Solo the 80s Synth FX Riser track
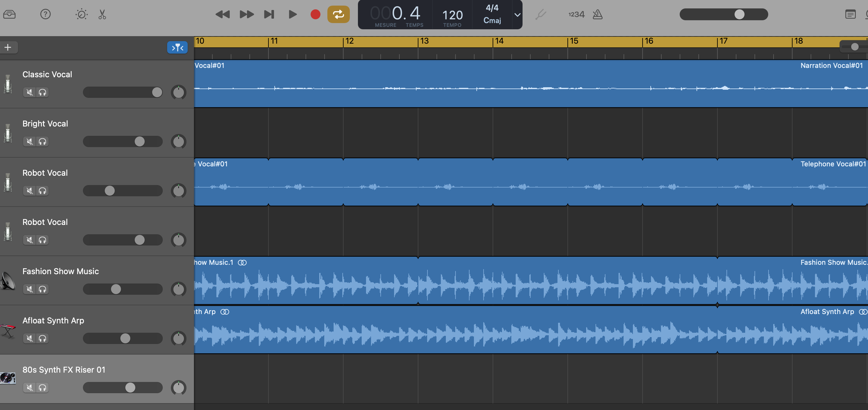Image resolution: width=868 pixels, height=410 pixels. [42, 388]
